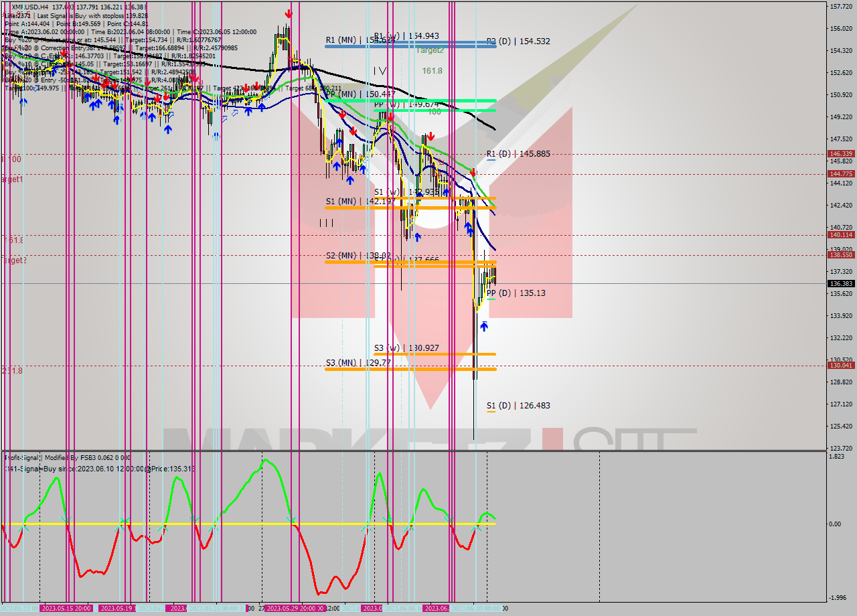The height and width of the screenshot is (616, 857).
Task: Click the blue up arrow below PP (D) label
Action: pyautogui.click(x=483, y=326)
